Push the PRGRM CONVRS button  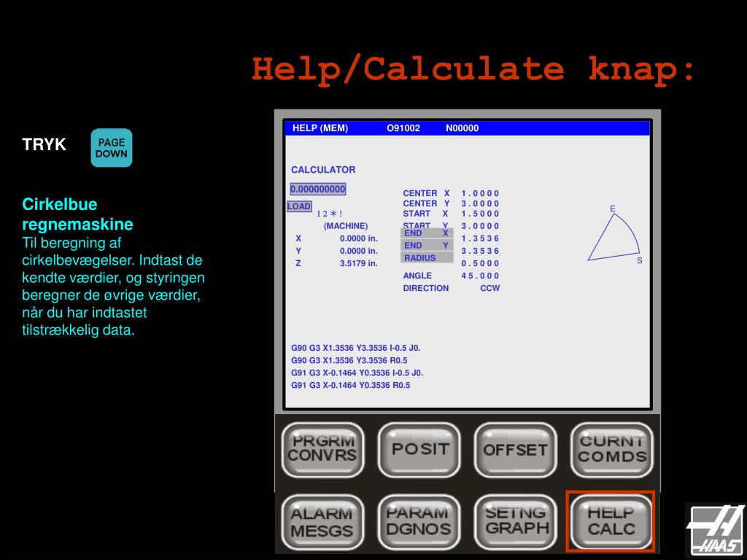tap(323, 449)
